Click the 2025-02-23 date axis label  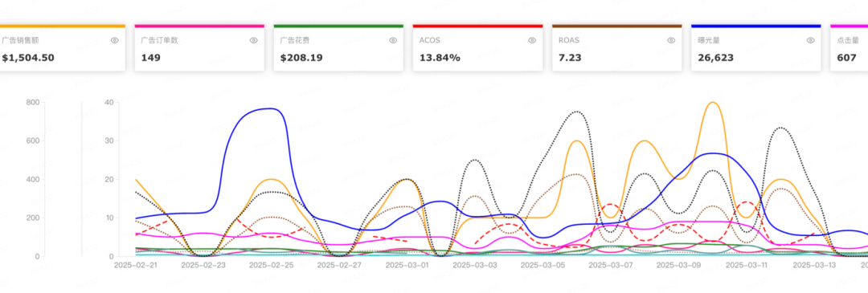[203, 266]
